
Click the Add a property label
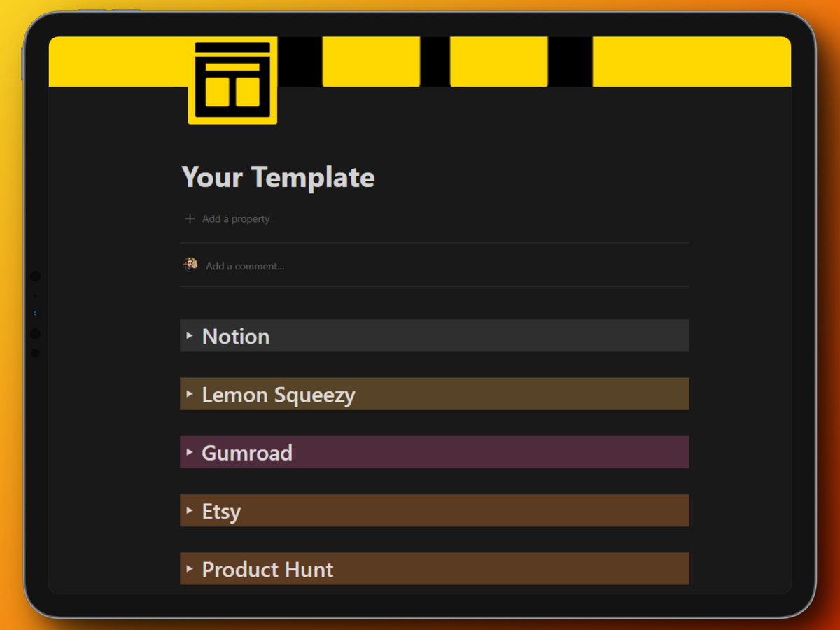click(236, 219)
